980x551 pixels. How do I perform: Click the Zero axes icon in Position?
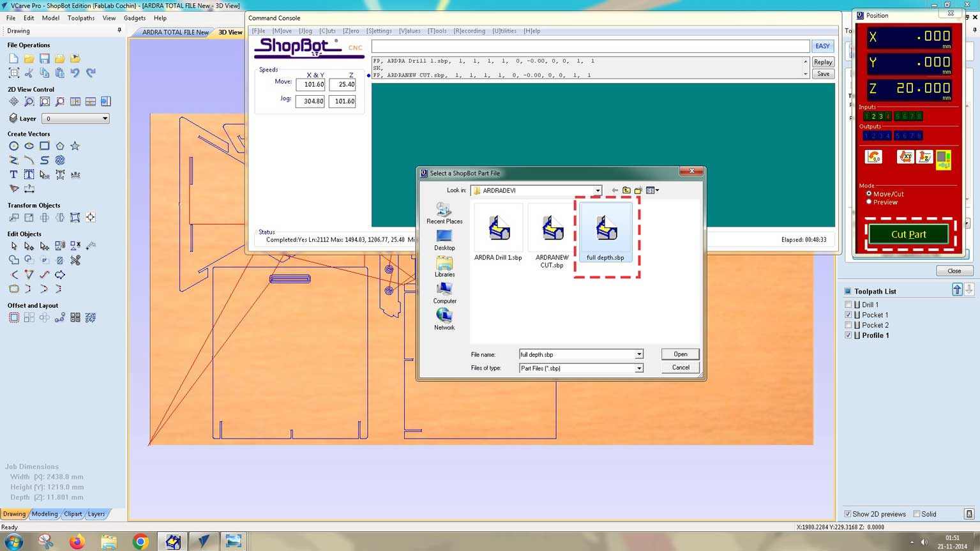873,156
